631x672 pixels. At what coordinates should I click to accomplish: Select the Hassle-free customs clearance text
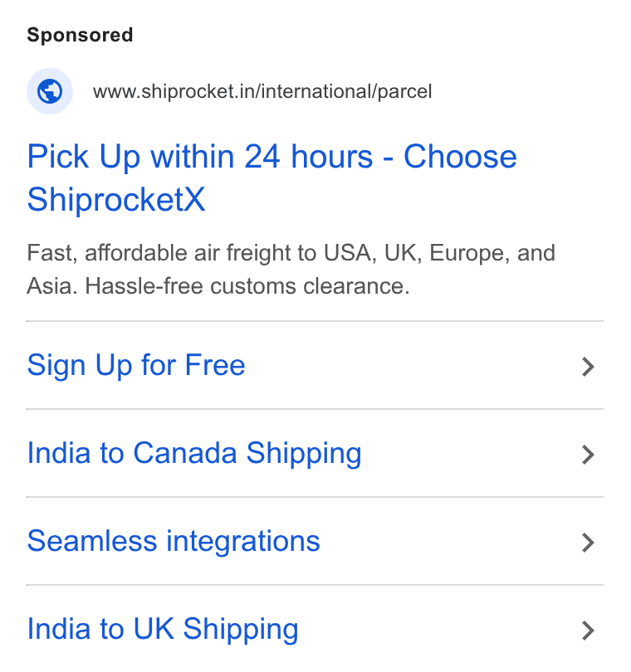(x=247, y=286)
